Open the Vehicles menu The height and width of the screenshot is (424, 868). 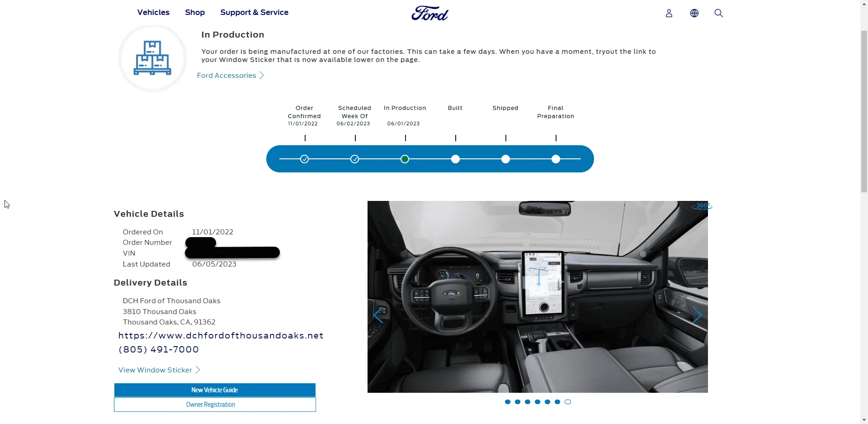tap(153, 13)
